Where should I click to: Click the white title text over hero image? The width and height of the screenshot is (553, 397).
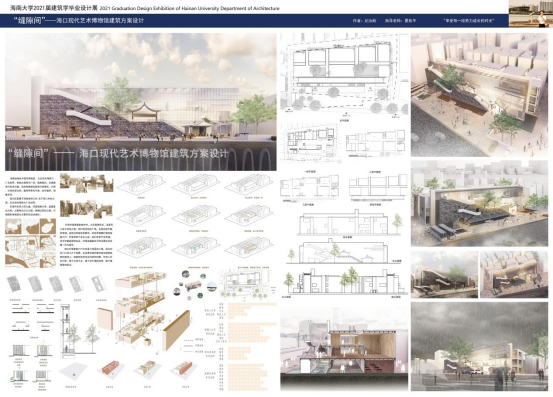(118, 153)
